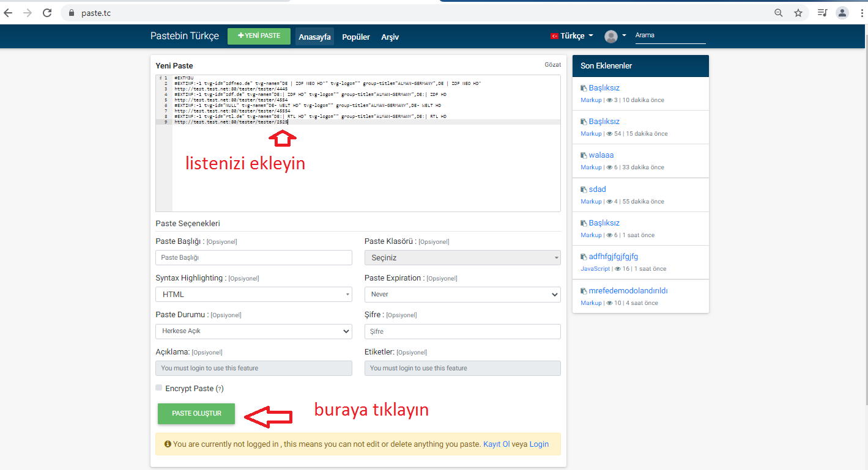Open Türkçe language dropdown
868x470 pixels.
coord(572,36)
